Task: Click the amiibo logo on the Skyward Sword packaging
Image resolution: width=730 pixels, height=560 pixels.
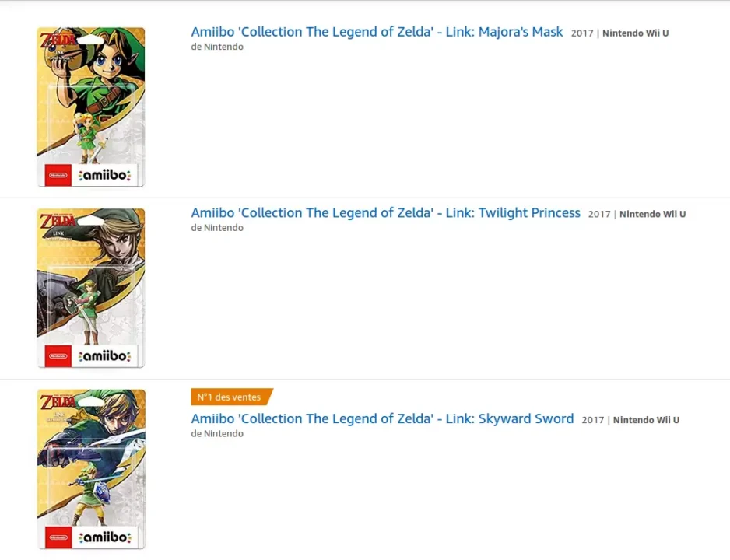Action: 106,537
